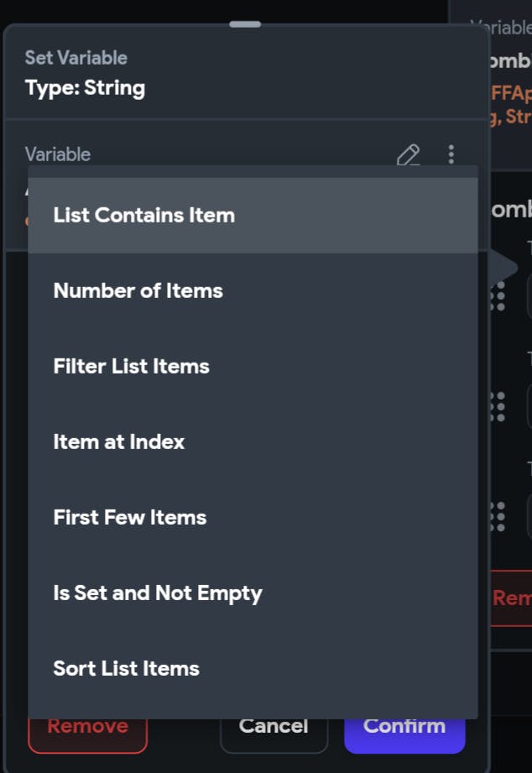
Task: Select "List Contains Item" option
Action: click(x=143, y=216)
